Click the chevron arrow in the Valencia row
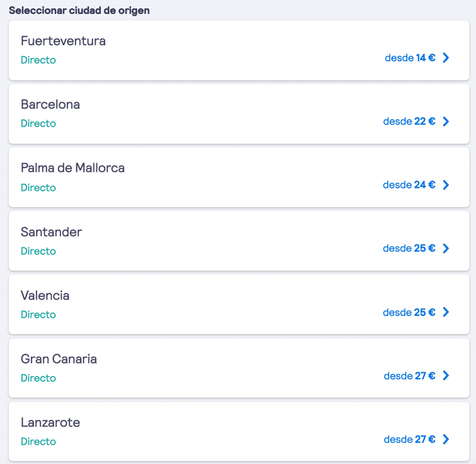Image resolution: width=476 pixels, height=464 pixels. point(446,312)
